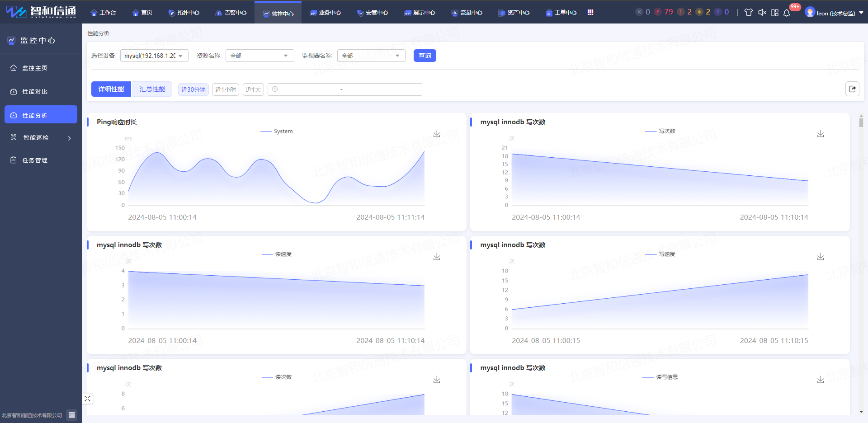Click the skin theme shirt icon

click(749, 12)
